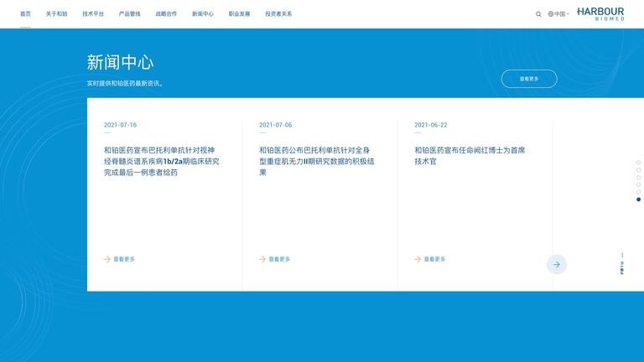Go to 首页 in navigation
Screen dimensions: 644x362
coord(25,14)
